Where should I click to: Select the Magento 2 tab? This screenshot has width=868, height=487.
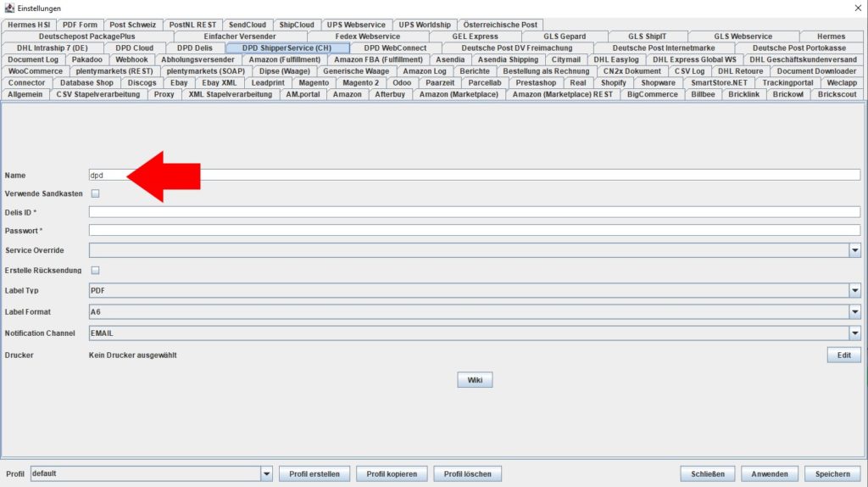point(361,83)
